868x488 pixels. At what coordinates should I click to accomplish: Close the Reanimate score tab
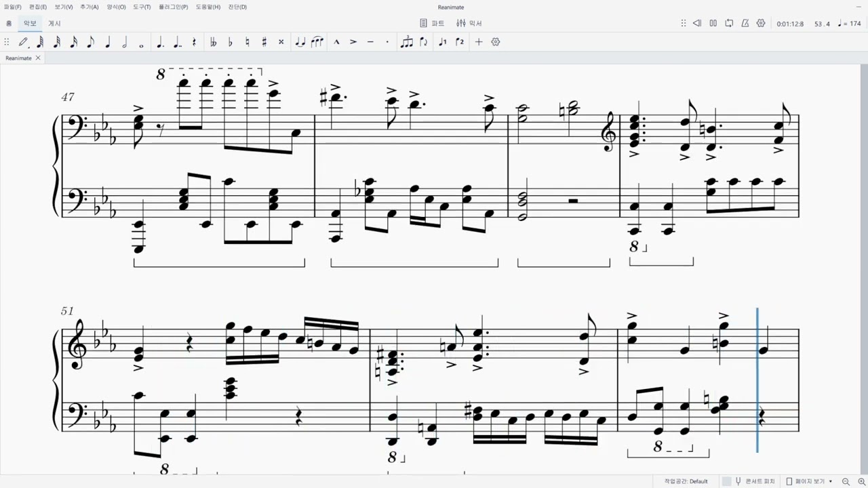(x=38, y=58)
